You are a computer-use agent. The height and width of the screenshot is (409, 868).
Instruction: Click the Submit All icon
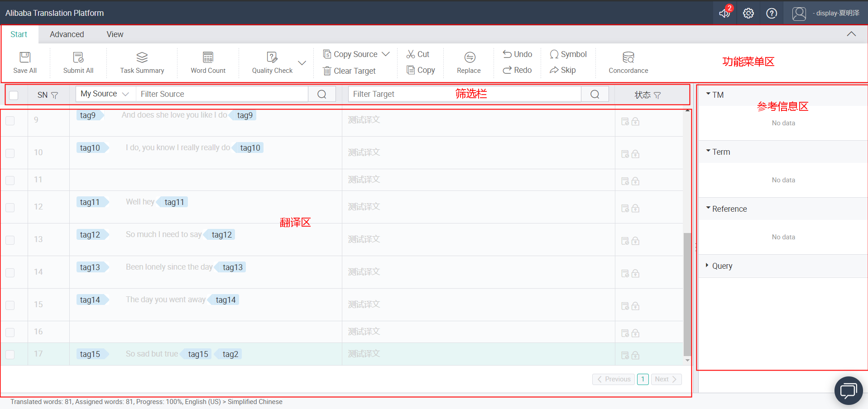[78, 57]
